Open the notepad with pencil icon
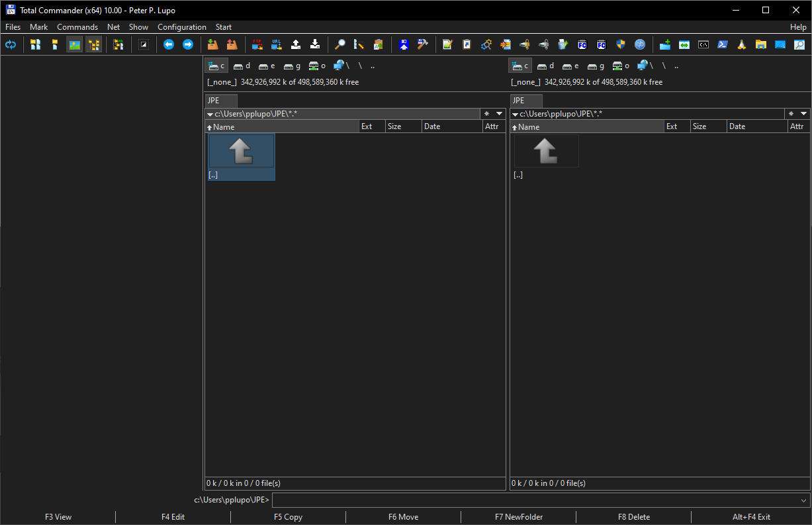This screenshot has height=525, width=812. [x=447, y=44]
